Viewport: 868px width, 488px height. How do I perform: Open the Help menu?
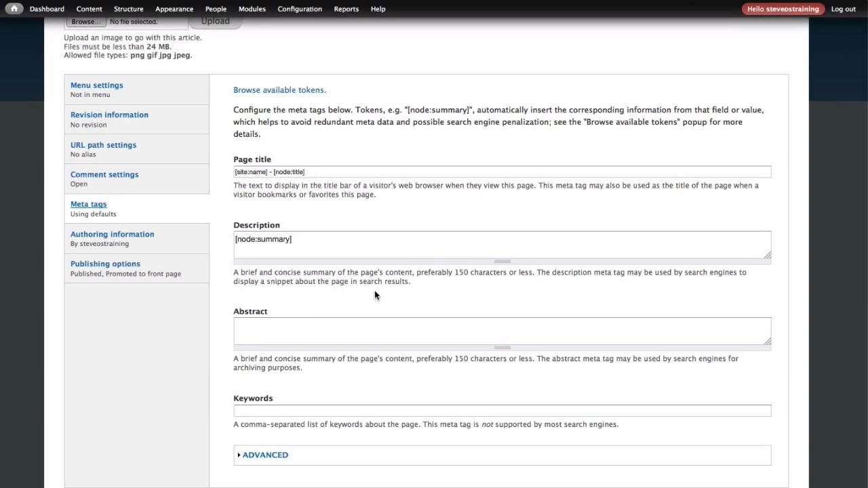point(378,9)
